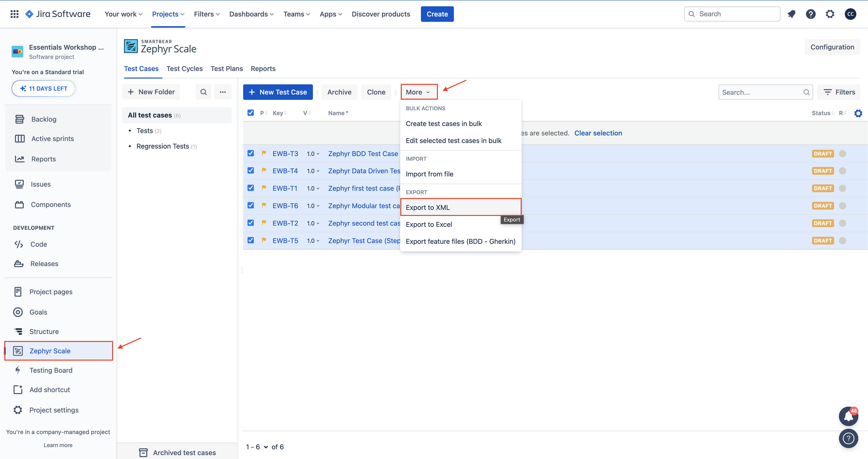868x459 pixels.
Task: Expand the Apps dropdown
Action: coord(331,14)
